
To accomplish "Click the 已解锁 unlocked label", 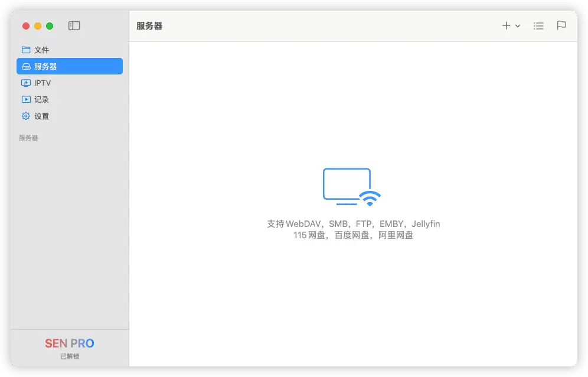I will (70, 356).
